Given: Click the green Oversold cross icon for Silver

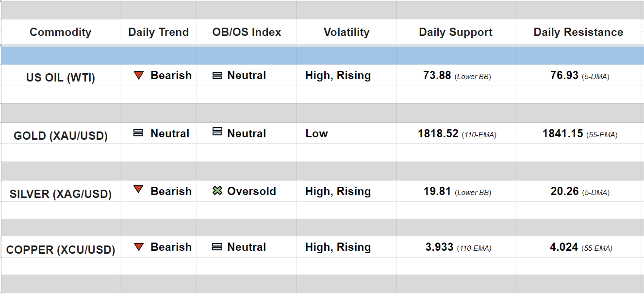Looking at the screenshot, I should tap(217, 191).
